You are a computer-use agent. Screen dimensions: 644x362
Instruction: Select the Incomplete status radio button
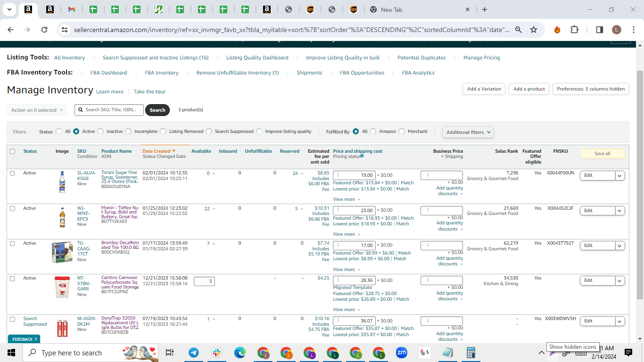click(x=128, y=132)
